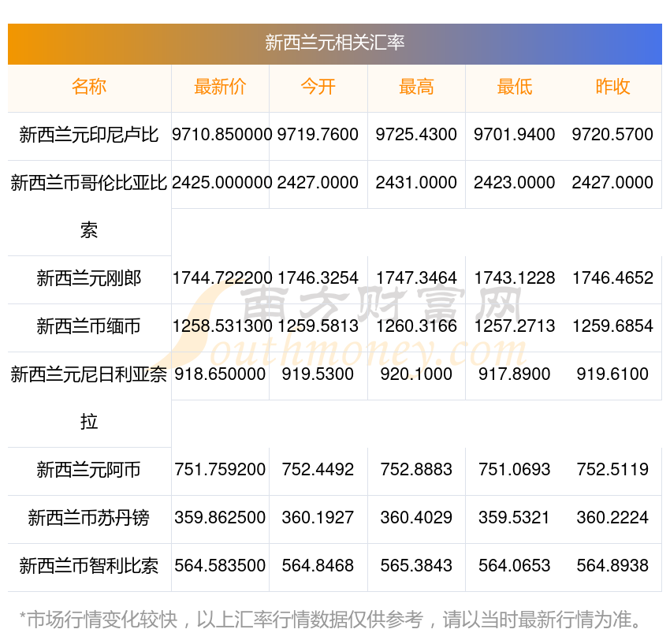The image size is (670, 644).
Task: Click latest price 9710.850000
Action: (x=221, y=135)
